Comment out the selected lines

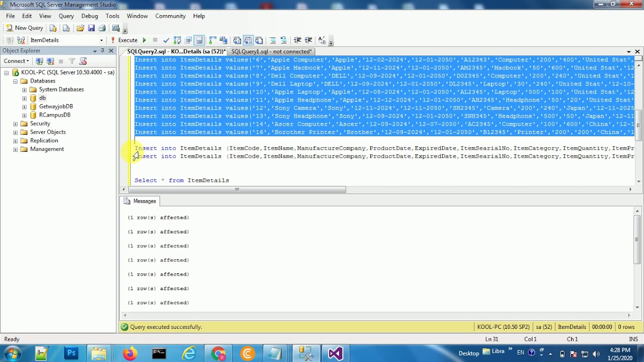point(273,40)
